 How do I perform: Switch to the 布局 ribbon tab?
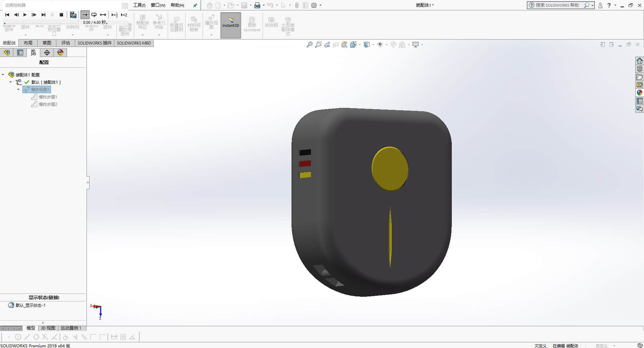click(28, 43)
